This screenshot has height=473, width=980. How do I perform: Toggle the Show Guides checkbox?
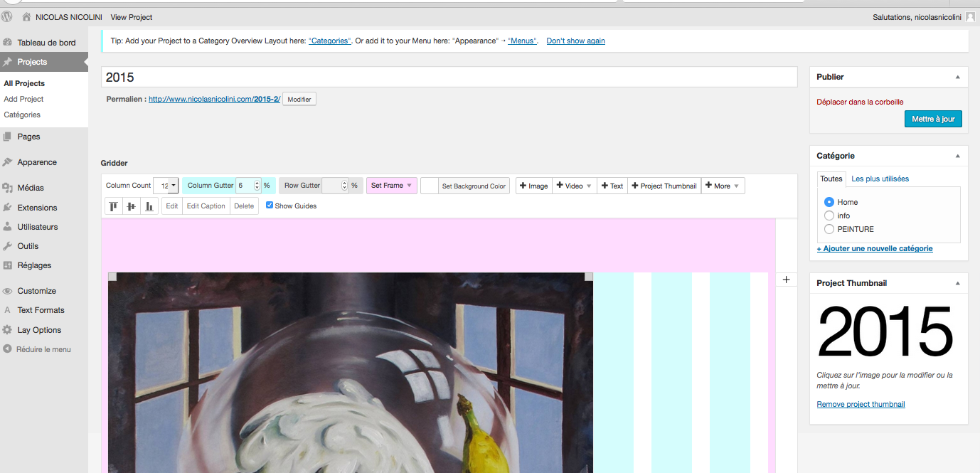point(270,206)
